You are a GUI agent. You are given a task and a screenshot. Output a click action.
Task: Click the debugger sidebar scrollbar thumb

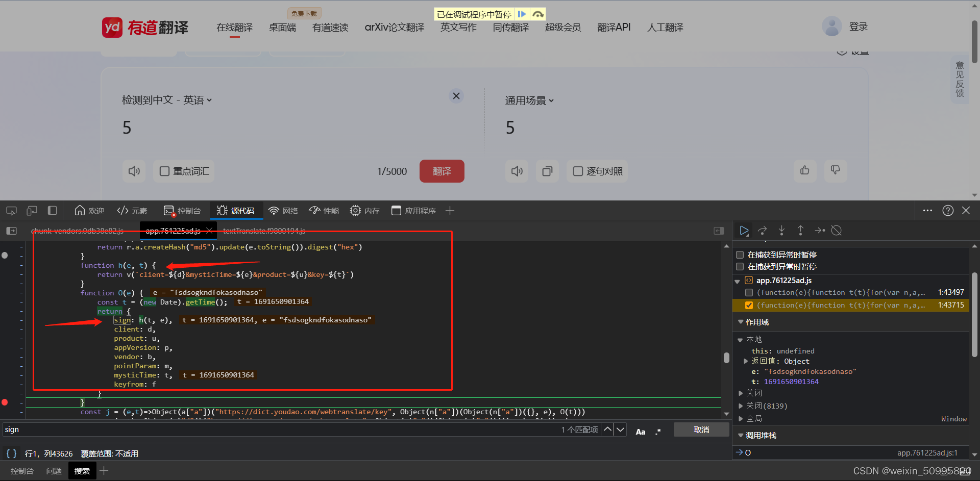tap(974, 314)
